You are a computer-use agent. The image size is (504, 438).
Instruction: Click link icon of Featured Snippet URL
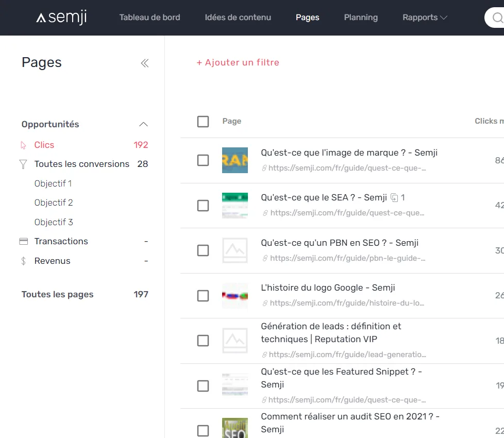pos(264,400)
